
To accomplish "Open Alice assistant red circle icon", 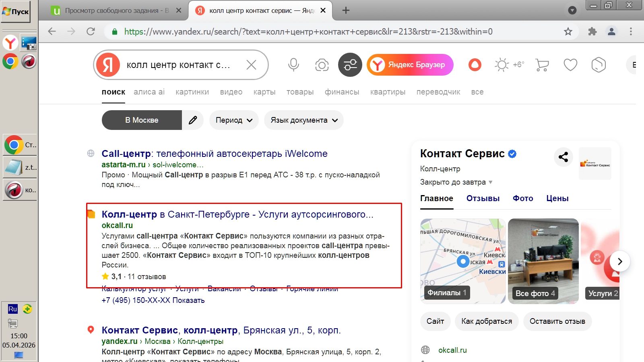I will tap(475, 65).
